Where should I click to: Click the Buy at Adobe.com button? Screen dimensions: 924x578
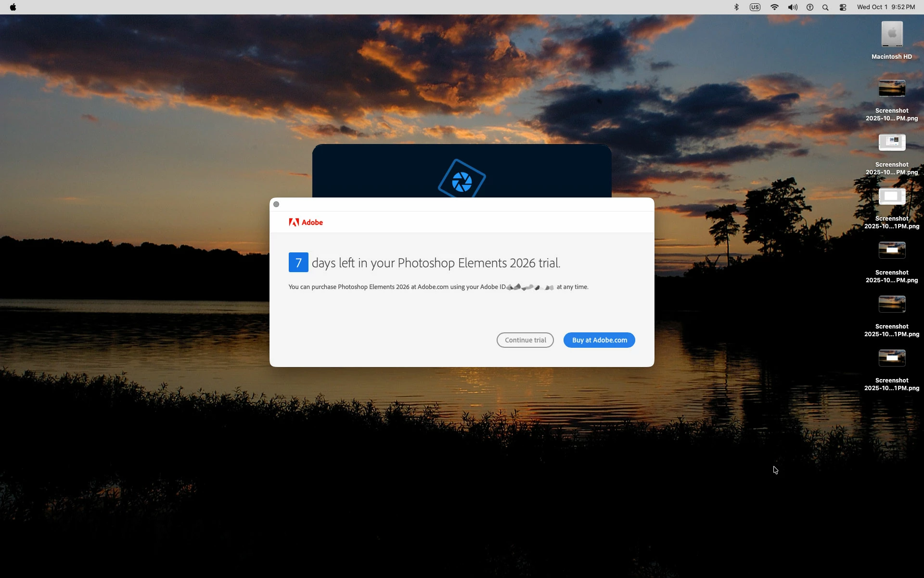599,340
